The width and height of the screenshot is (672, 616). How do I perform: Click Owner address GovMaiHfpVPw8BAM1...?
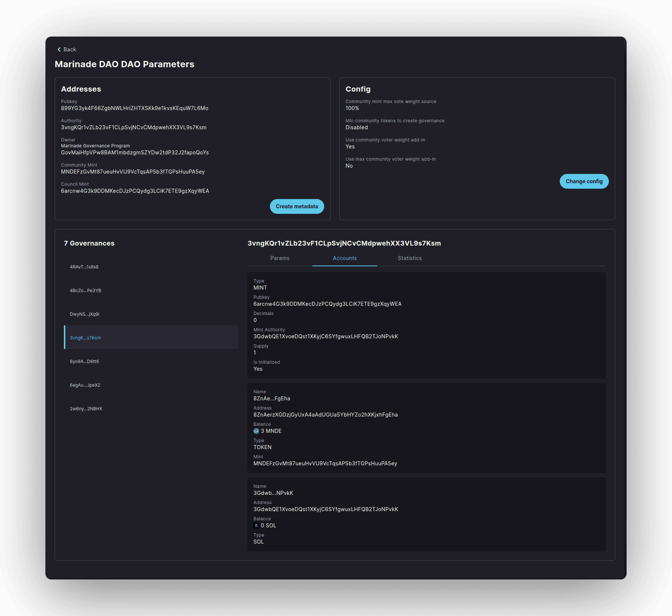point(135,153)
